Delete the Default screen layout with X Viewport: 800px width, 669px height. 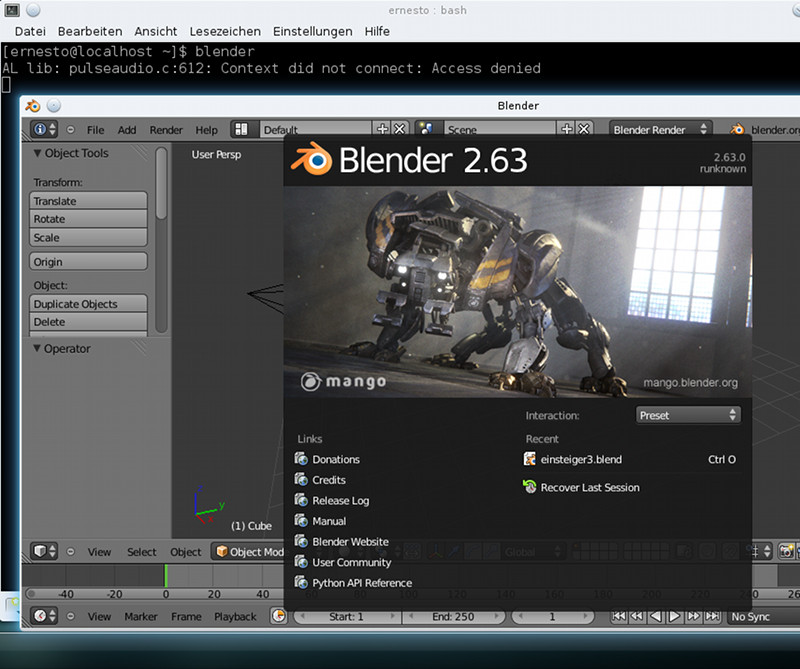(x=399, y=129)
